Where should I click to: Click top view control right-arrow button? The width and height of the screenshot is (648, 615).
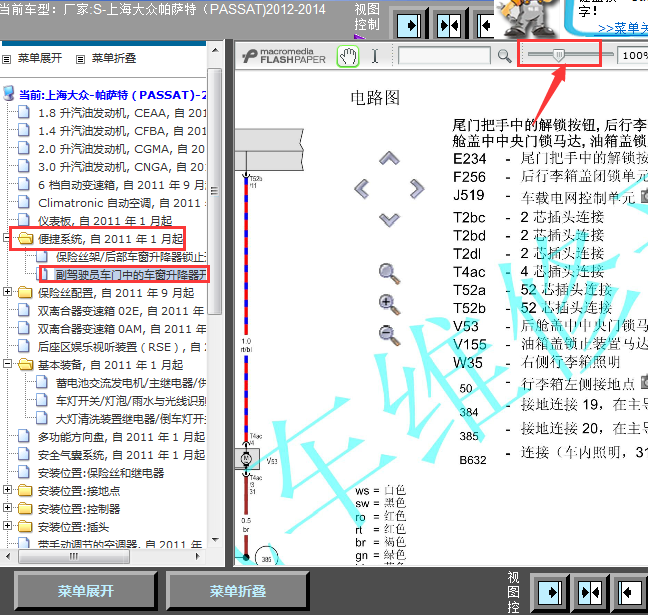tap(409, 26)
